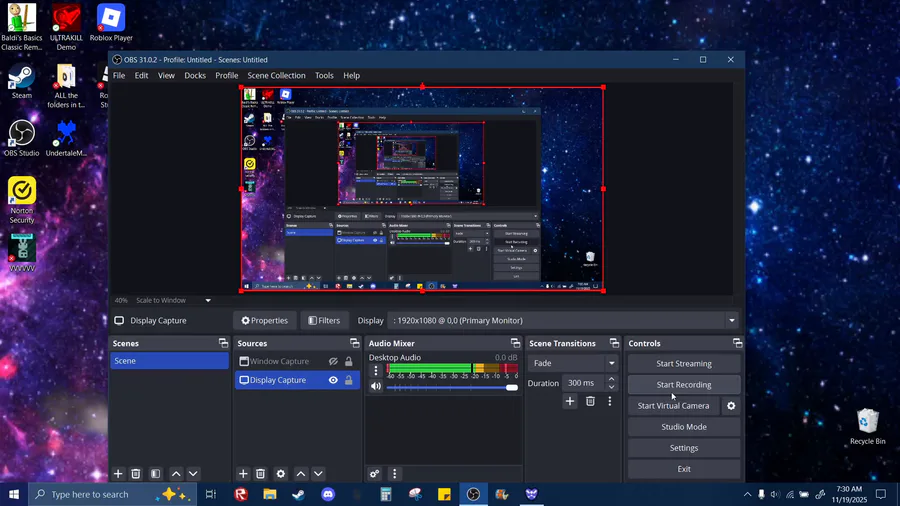Click Start Streaming button
900x506 pixels.
[684, 364]
